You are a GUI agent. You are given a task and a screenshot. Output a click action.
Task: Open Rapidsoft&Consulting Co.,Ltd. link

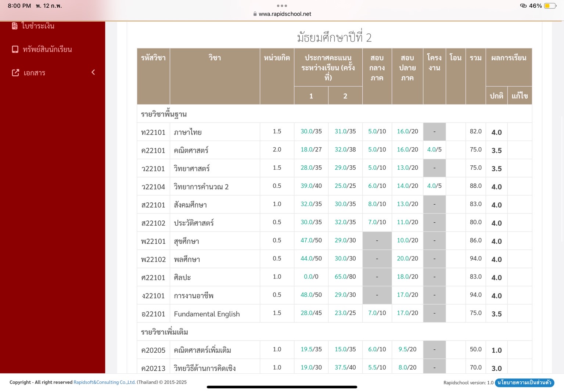click(x=104, y=382)
